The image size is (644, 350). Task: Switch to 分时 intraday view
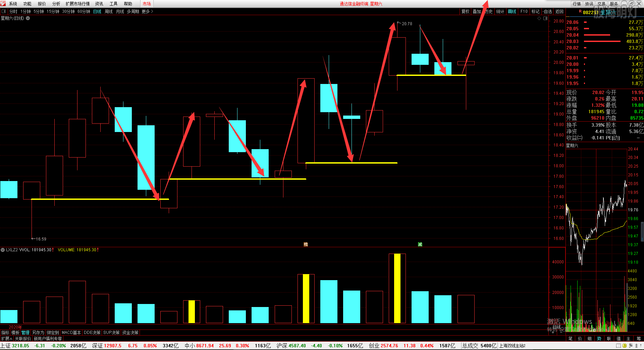pyautogui.click(x=13, y=11)
